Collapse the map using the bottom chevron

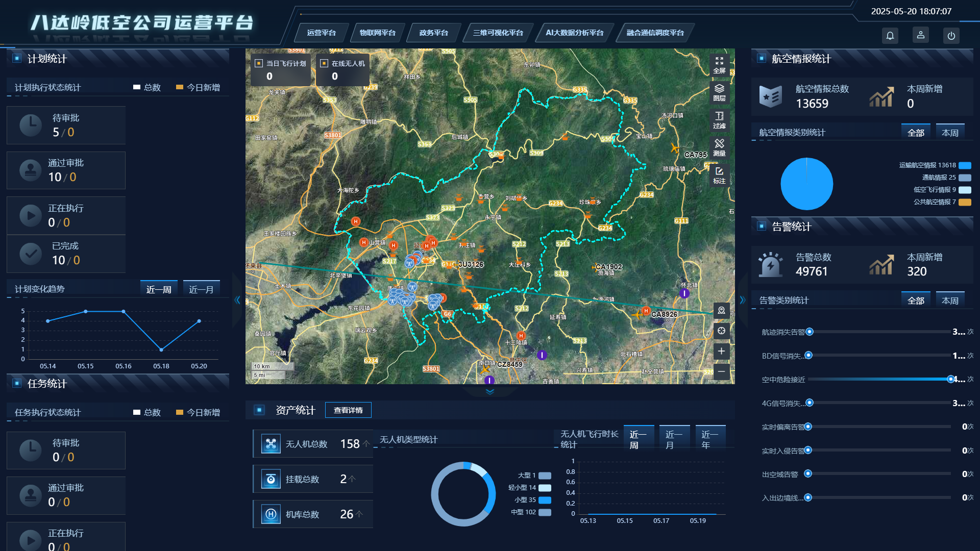point(490,392)
